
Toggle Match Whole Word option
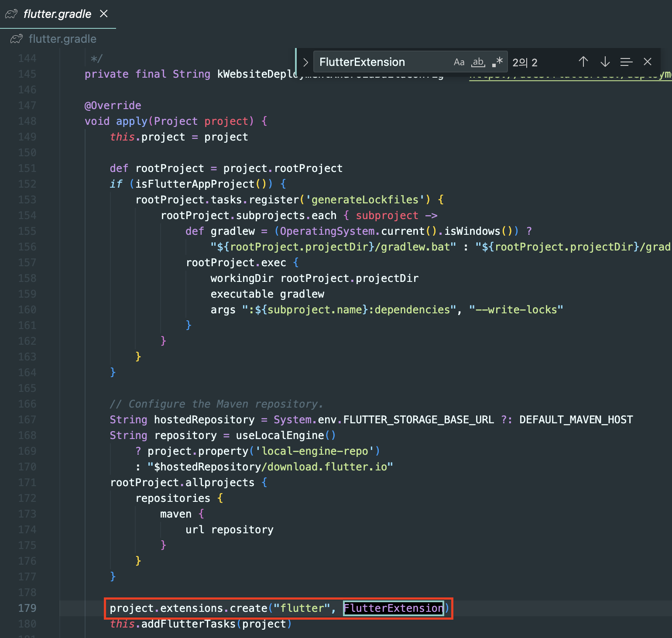click(478, 62)
